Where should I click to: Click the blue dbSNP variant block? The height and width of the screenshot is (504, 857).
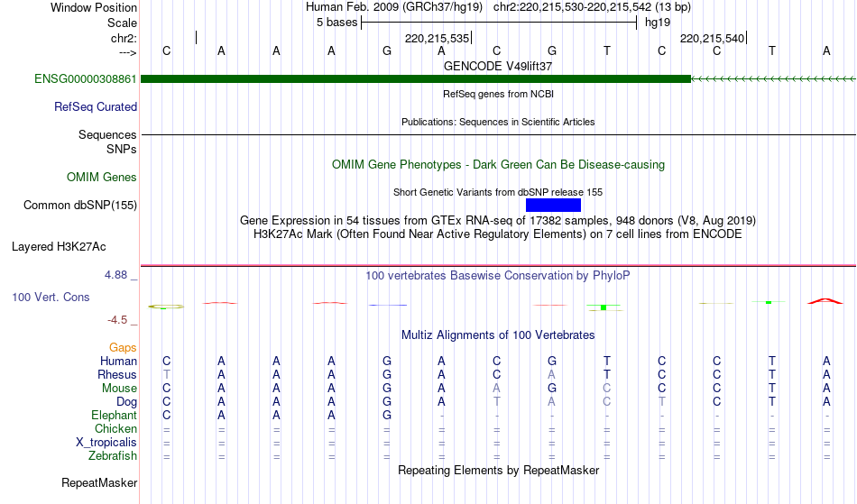(x=553, y=206)
